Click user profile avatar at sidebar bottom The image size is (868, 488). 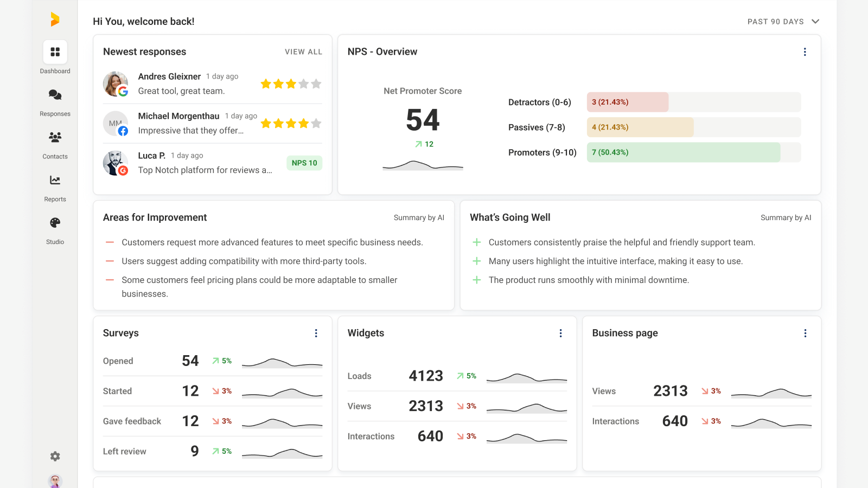[x=55, y=481]
